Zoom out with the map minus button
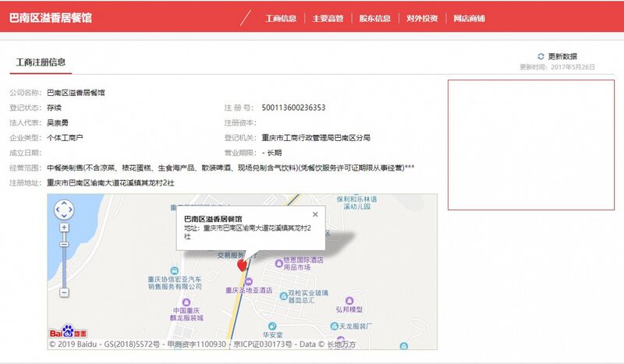The height and width of the screenshot is (364, 624). click(x=64, y=293)
